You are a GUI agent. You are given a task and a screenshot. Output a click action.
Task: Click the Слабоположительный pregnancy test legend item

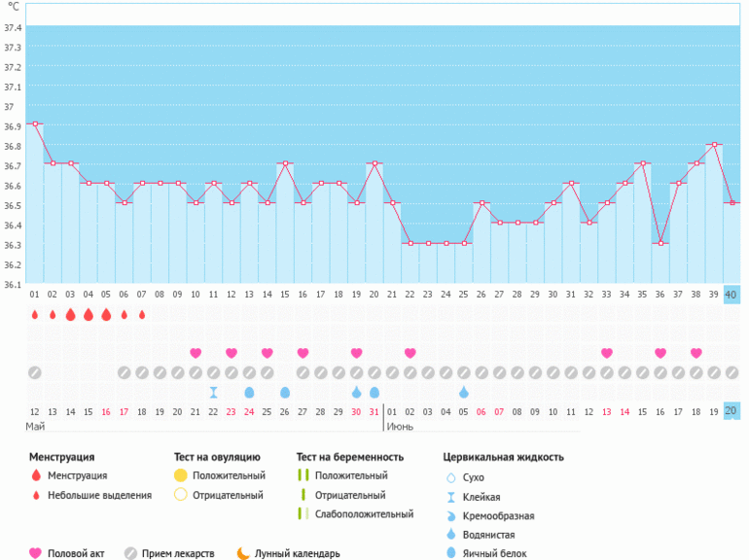click(x=363, y=514)
